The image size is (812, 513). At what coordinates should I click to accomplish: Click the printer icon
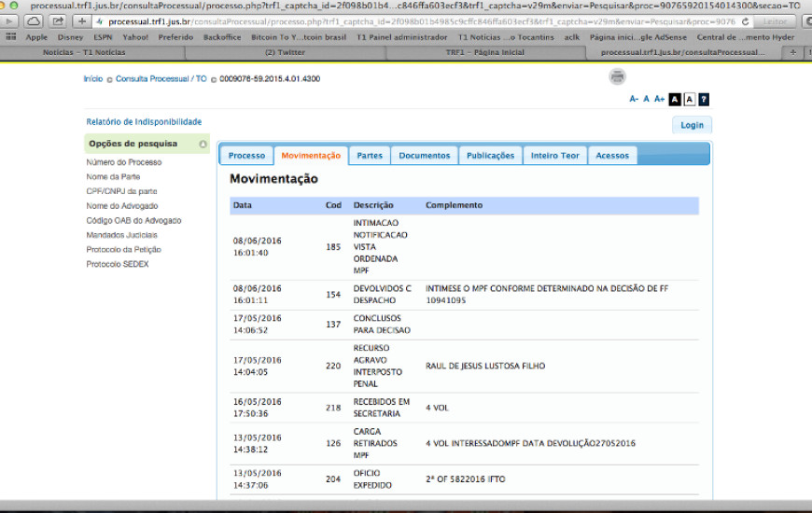[617, 77]
